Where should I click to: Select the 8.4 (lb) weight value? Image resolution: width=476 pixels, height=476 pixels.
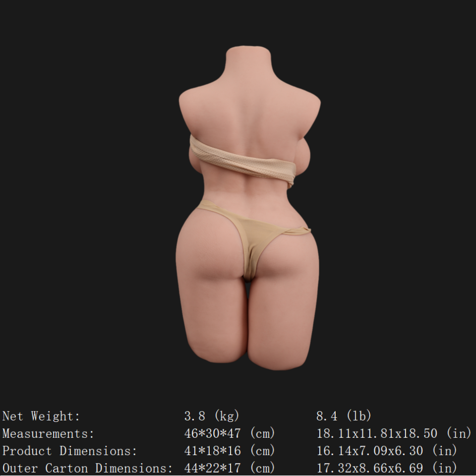[344, 416]
